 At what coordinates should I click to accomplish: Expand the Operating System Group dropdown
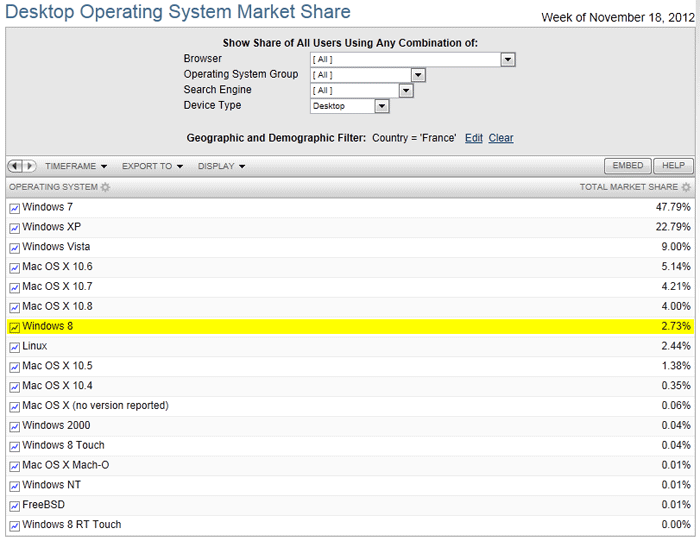tap(418, 75)
